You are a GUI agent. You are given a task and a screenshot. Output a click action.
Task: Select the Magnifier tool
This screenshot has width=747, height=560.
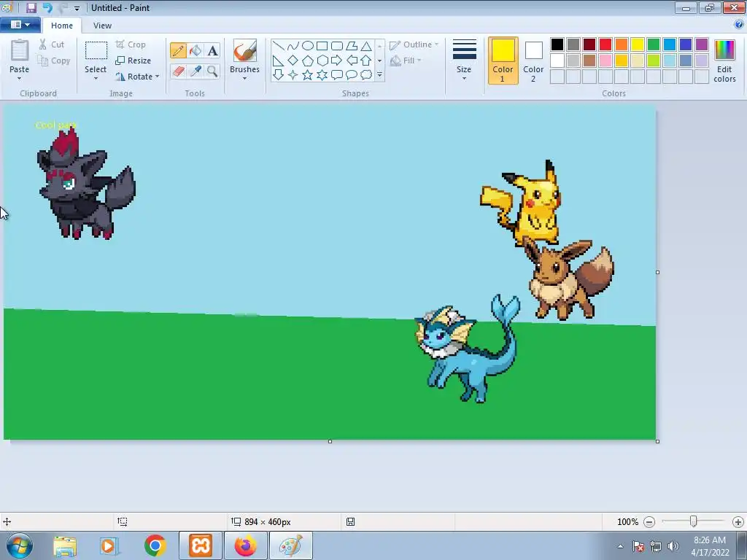(x=212, y=71)
